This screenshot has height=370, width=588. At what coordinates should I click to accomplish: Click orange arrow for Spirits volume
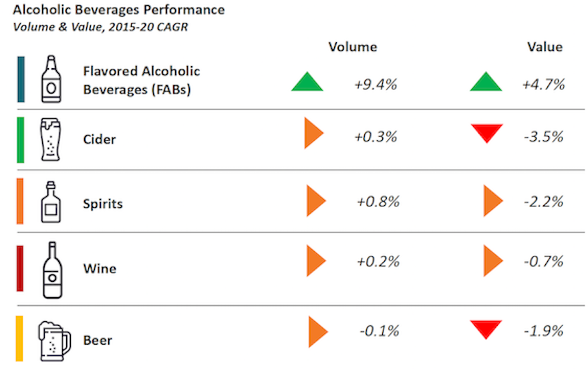click(315, 202)
